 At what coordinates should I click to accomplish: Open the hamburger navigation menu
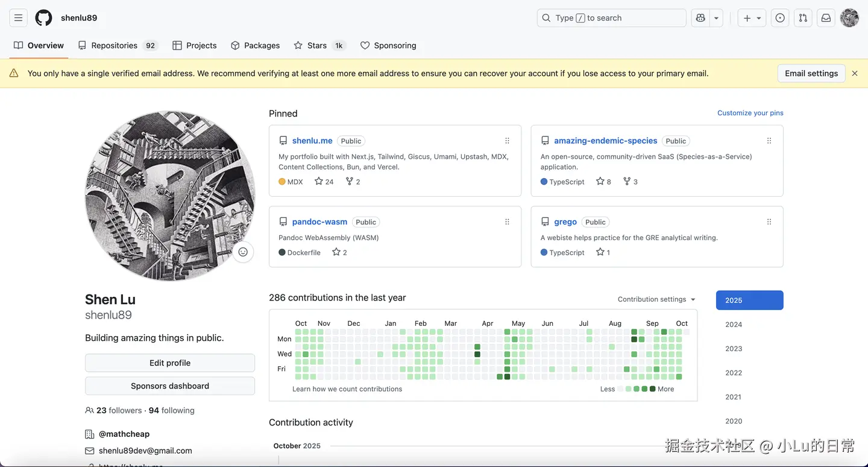coord(18,18)
